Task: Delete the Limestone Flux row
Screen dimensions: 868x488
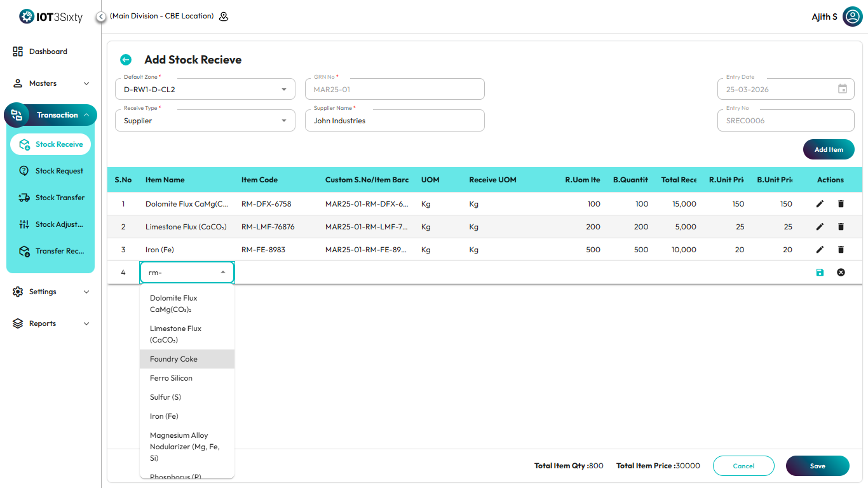Action: [841, 227]
